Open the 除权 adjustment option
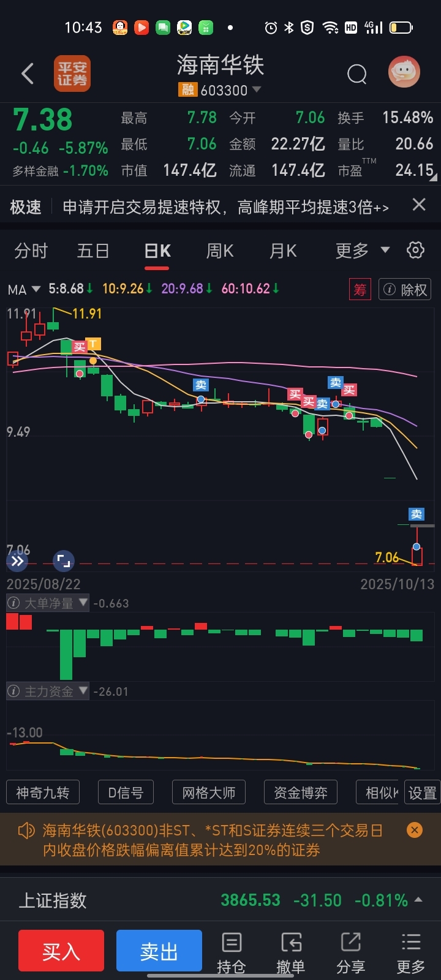Image resolution: width=441 pixels, height=980 pixels. tap(405, 289)
